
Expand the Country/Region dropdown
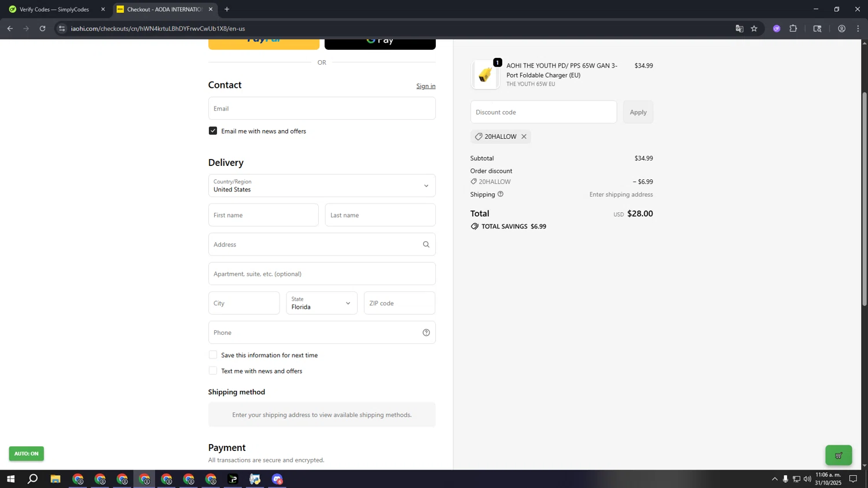pos(322,186)
